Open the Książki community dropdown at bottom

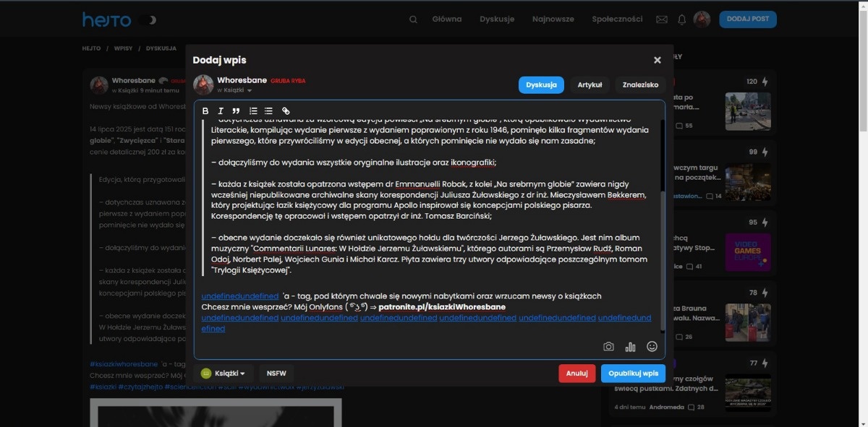point(224,374)
